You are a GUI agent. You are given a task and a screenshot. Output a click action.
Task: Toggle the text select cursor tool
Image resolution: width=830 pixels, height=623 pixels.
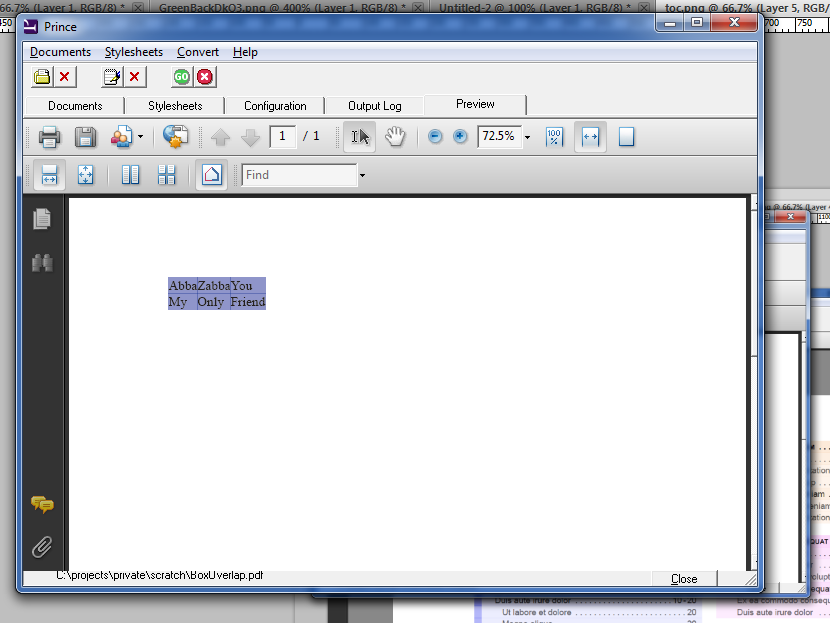359,137
